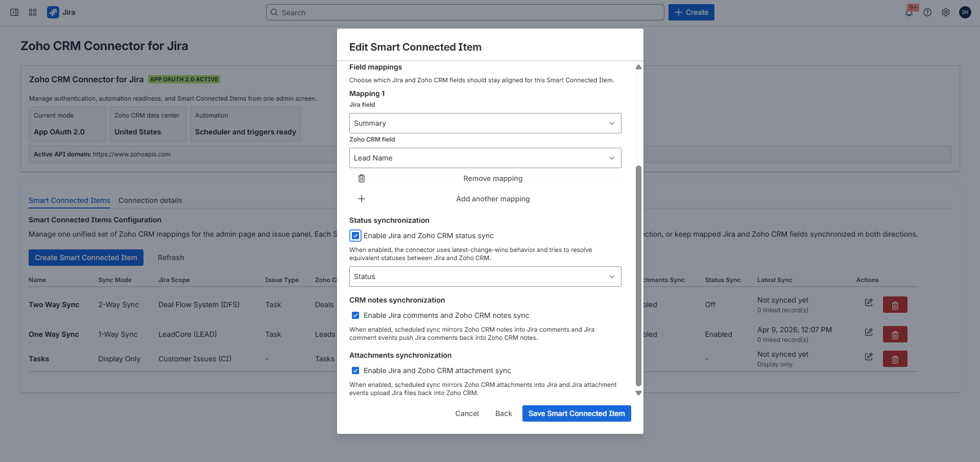
Task: Click the Latest Sync column header
Action: (774, 280)
